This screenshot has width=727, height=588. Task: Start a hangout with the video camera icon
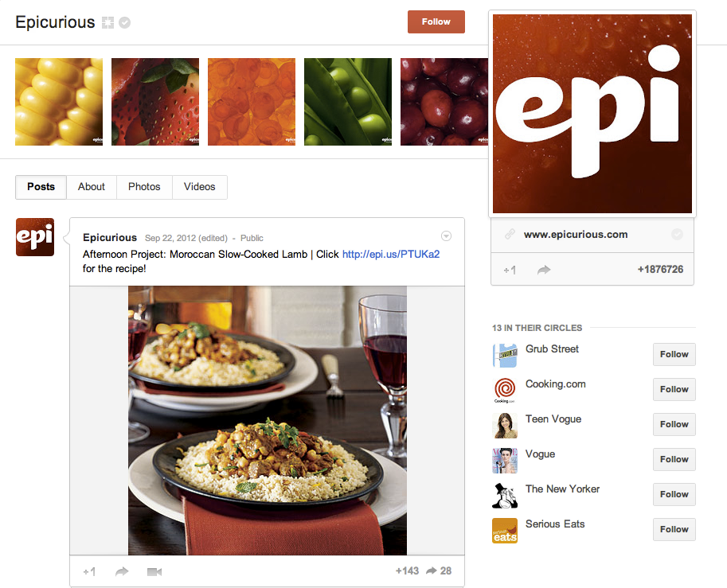click(x=154, y=572)
